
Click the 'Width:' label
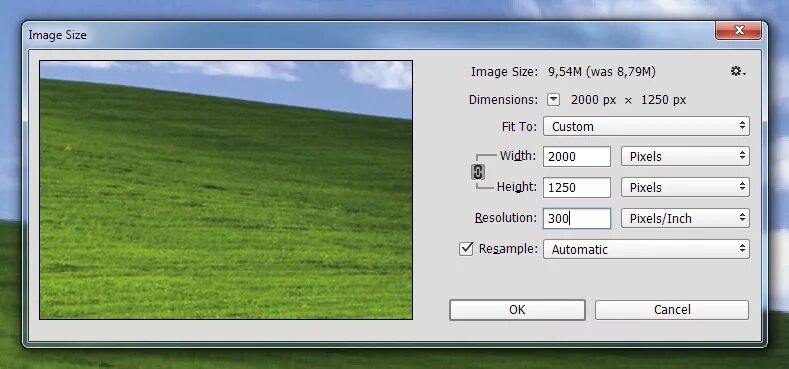pos(518,156)
